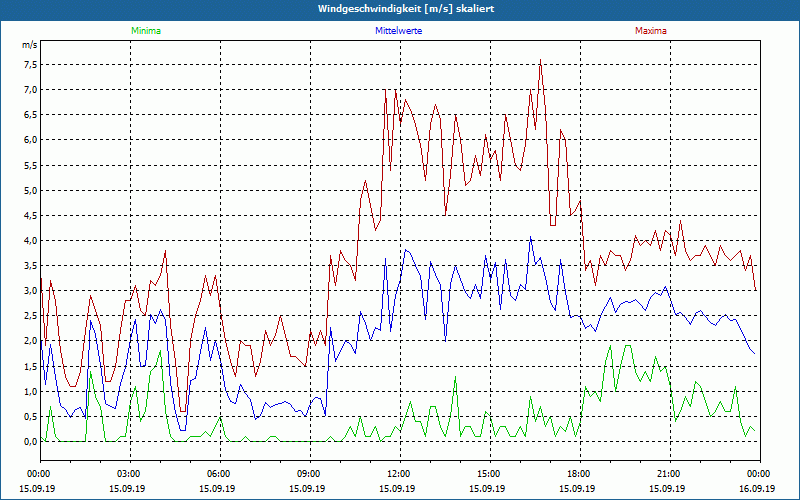This screenshot has width=800, height=500.
Task: Click the m/s unit label
Action: (30, 45)
